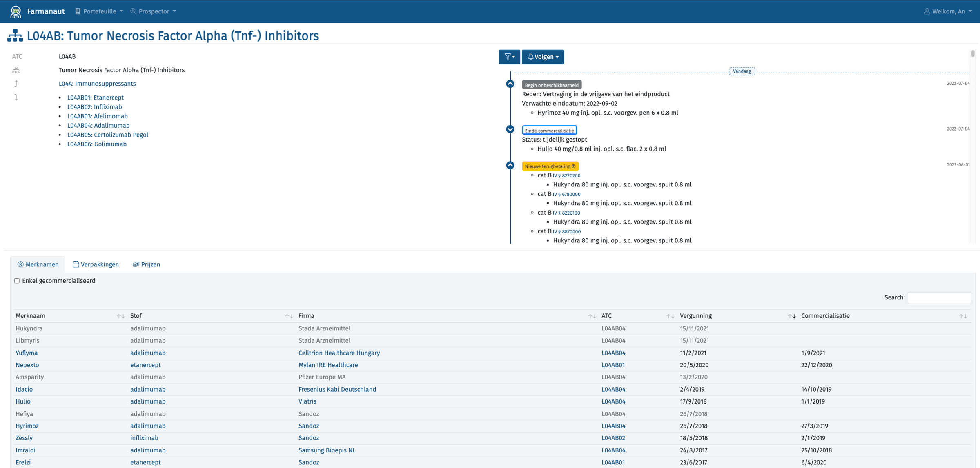This screenshot has width=980, height=468.
Task: Click the Einde commercialisatie badge
Action: point(549,130)
